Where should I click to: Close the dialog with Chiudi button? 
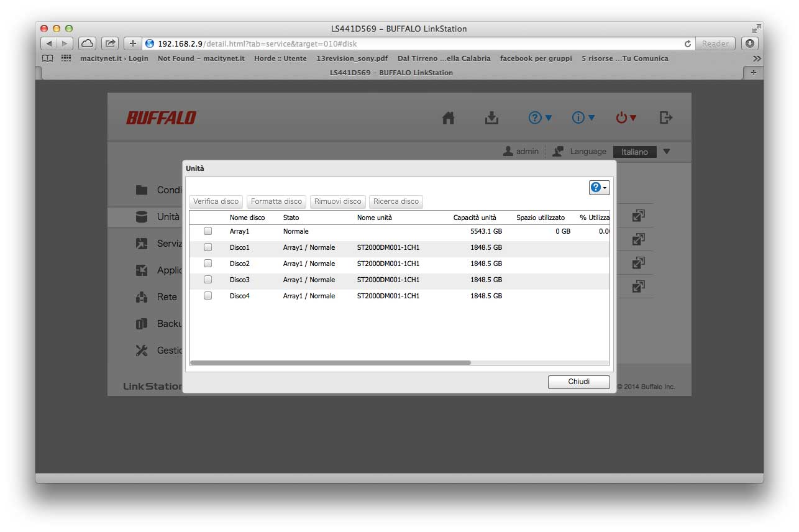click(x=579, y=382)
